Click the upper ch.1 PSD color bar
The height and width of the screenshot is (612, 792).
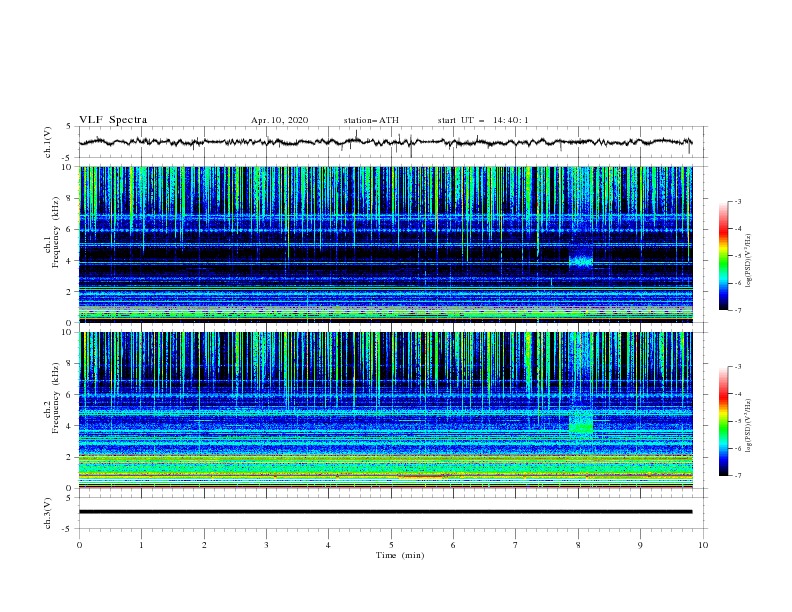(723, 256)
